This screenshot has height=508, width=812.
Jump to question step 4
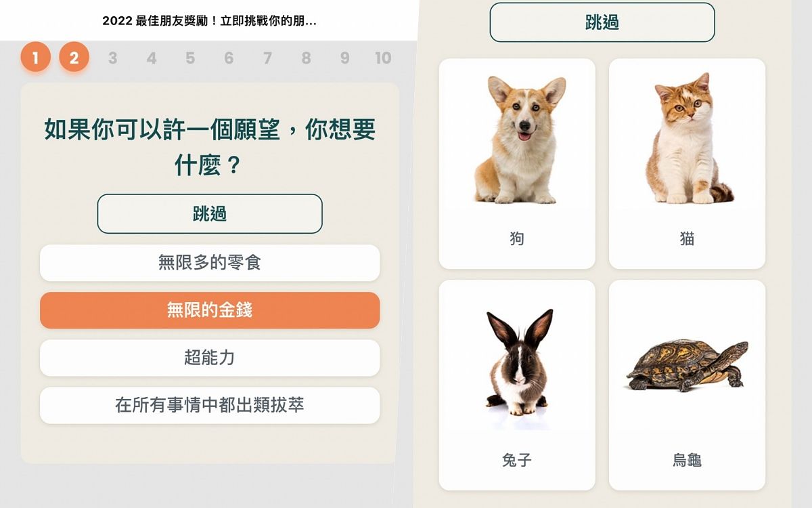[x=151, y=58]
